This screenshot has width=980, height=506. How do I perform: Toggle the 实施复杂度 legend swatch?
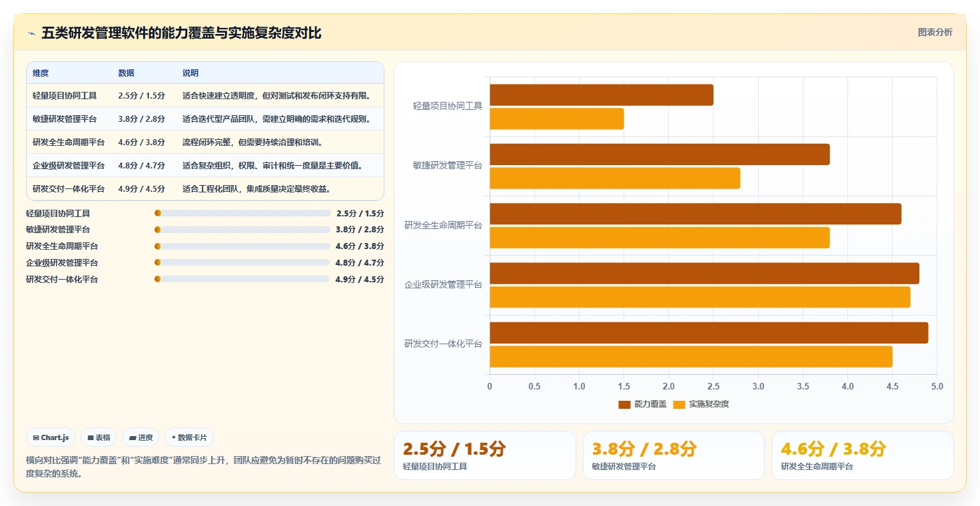pyautogui.click(x=679, y=404)
